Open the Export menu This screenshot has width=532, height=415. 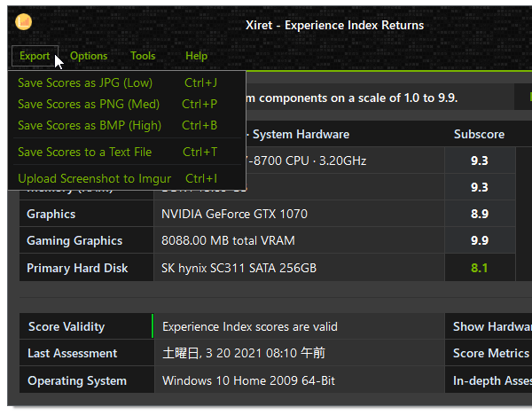[35, 56]
